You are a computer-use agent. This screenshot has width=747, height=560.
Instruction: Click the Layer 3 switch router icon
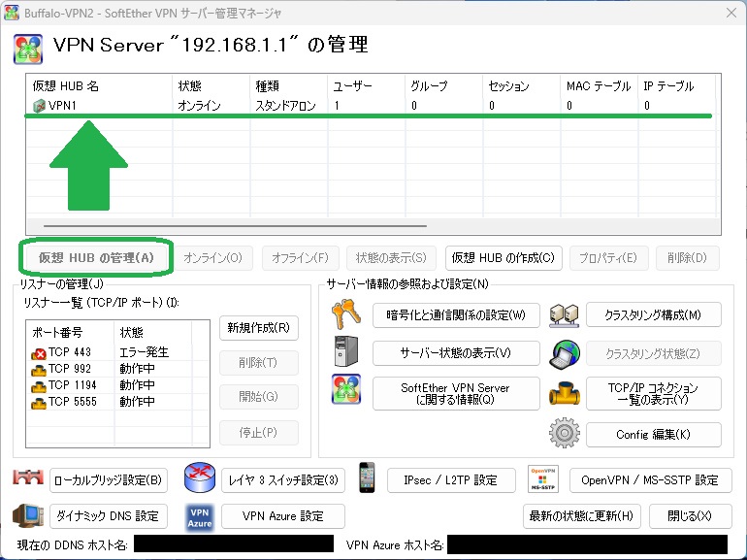point(199,478)
